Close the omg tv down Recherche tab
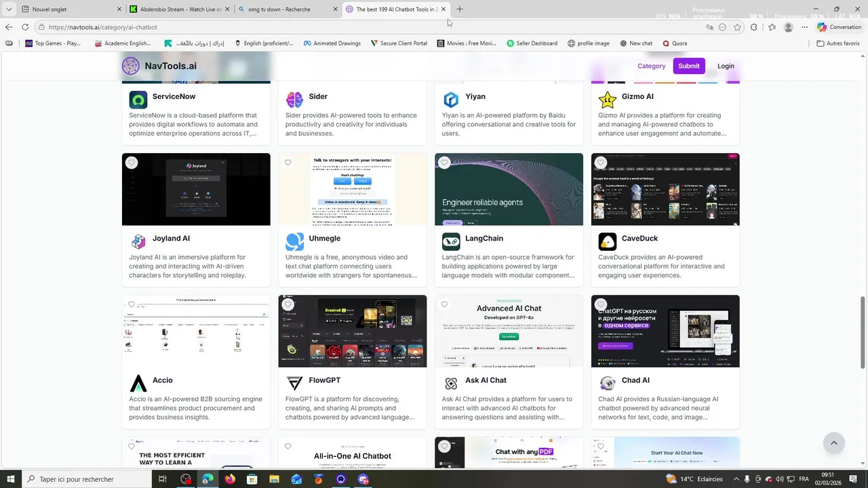 [x=335, y=9]
